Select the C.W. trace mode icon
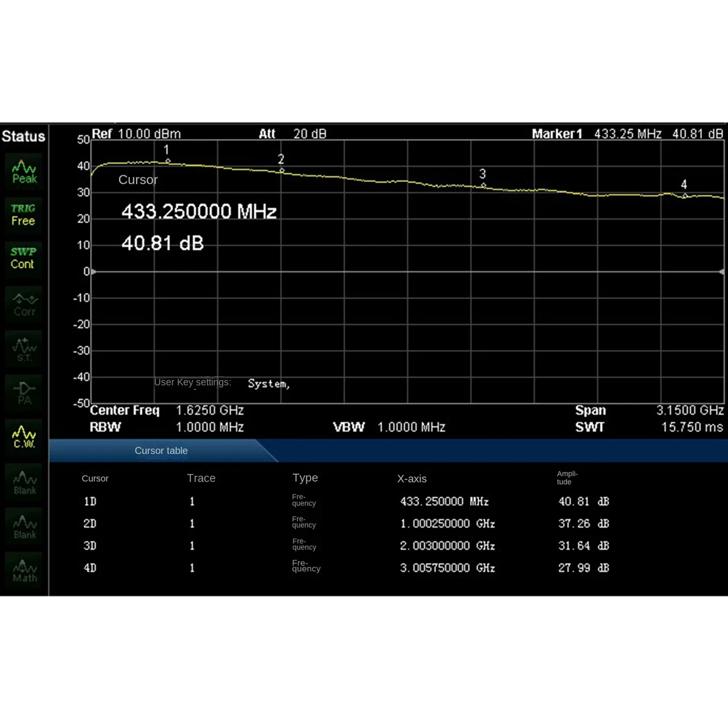Image resolution: width=728 pixels, height=728 pixels. (x=24, y=437)
